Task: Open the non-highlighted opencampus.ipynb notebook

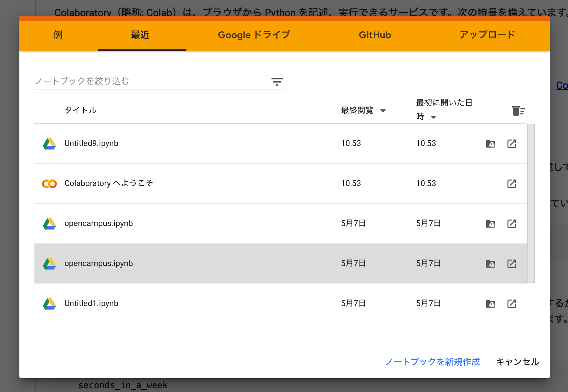Action: point(99,223)
